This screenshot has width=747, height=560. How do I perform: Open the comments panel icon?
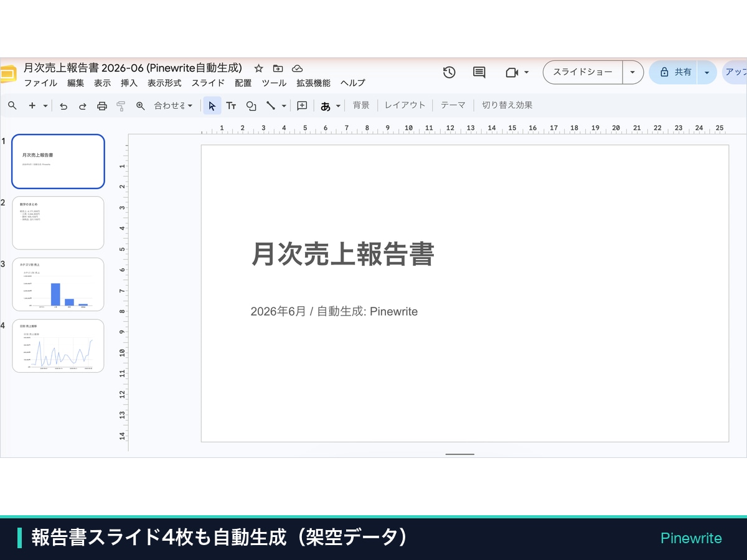[x=479, y=72]
